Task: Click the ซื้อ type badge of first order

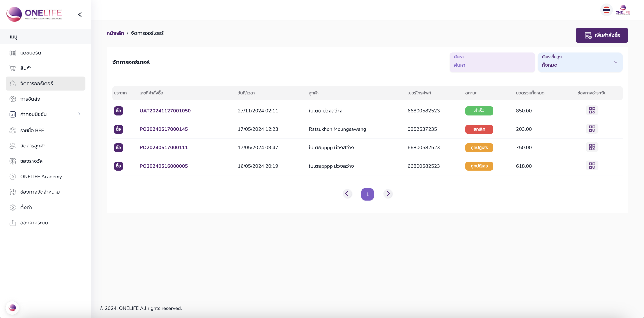Action: 118,111
